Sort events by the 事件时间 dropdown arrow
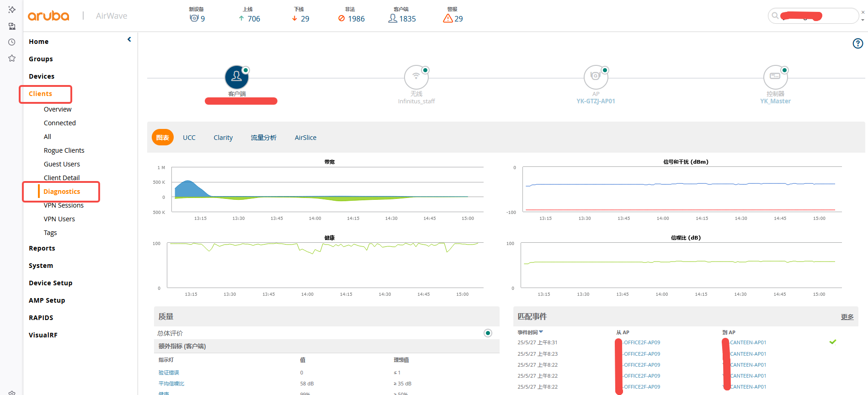 pyautogui.click(x=541, y=332)
